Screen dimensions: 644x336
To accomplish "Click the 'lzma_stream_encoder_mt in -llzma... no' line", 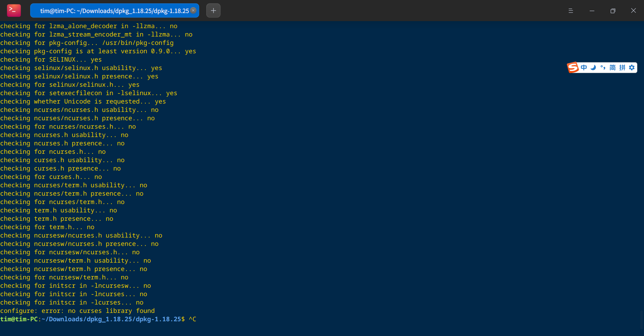I will [x=96, y=35].
